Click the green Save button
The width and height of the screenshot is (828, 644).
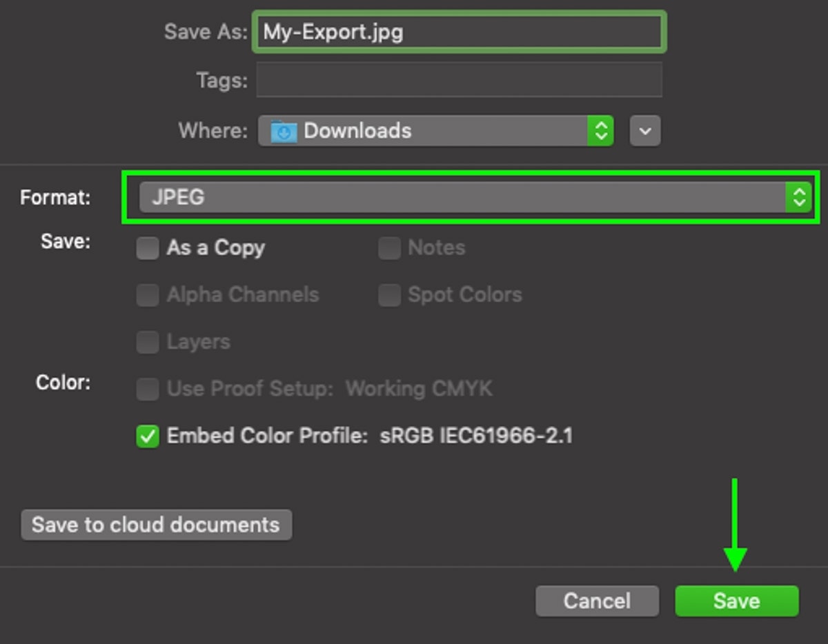(x=736, y=601)
